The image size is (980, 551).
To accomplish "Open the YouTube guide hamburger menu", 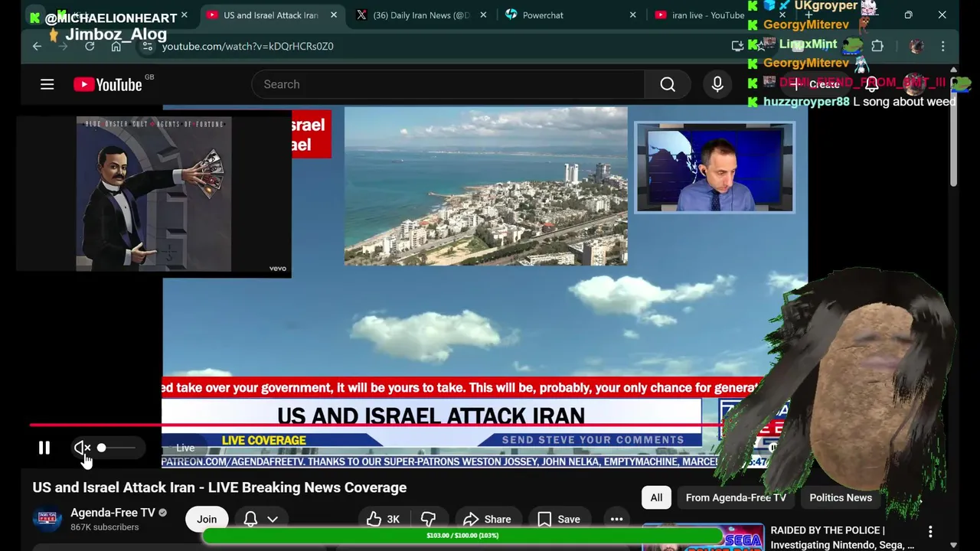I will (47, 84).
